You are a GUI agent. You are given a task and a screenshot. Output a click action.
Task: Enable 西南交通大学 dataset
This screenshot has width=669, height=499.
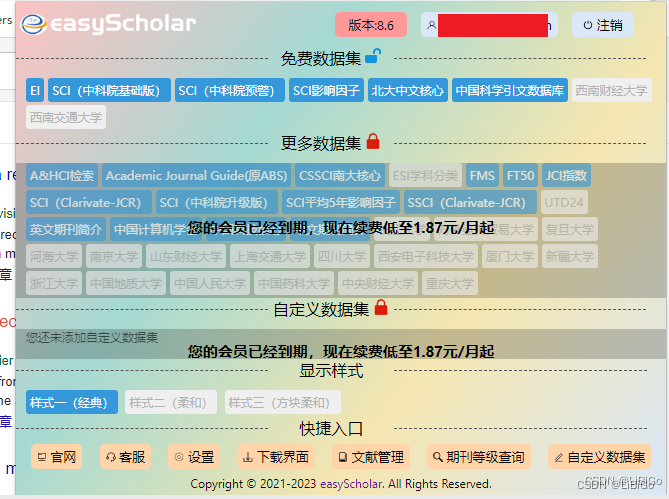(66, 117)
